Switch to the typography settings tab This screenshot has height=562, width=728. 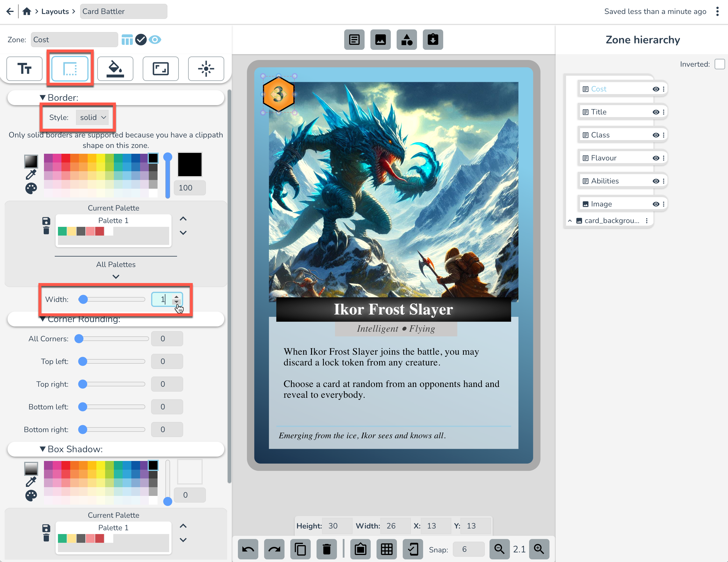[24, 69]
